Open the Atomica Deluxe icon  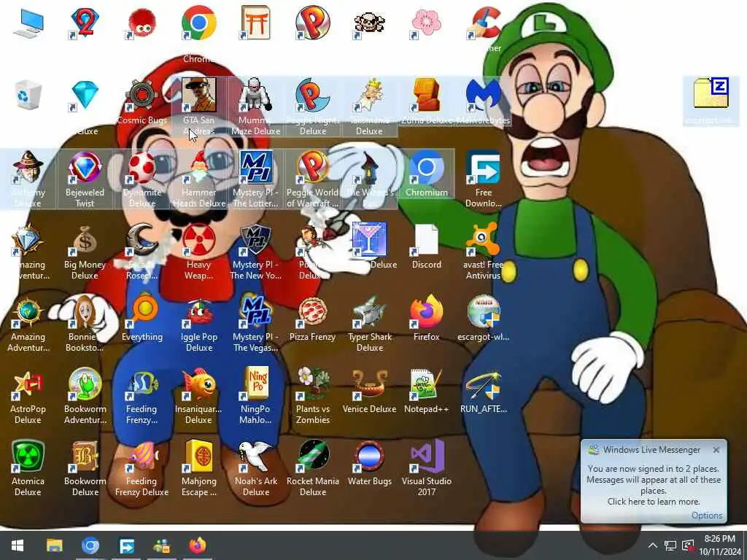[28, 456]
